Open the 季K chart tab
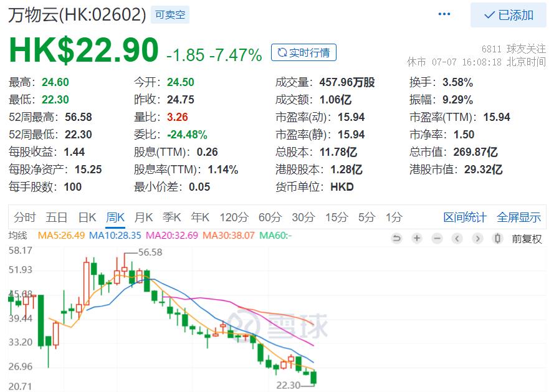 (171, 217)
